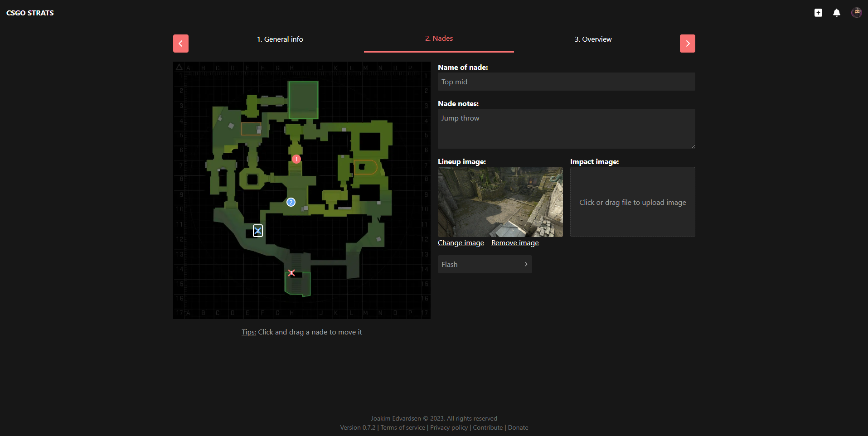The image size is (868, 436).
Task: Open the Flash nade type dropdown
Action: click(x=485, y=264)
